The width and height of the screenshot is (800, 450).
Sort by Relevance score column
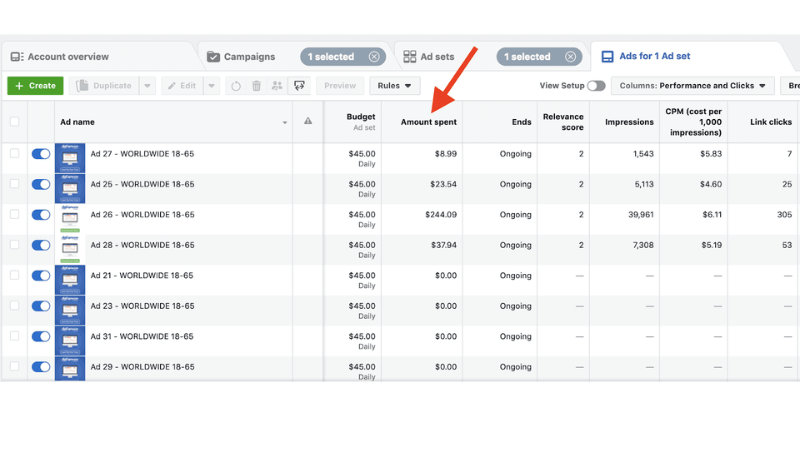(x=563, y=122)
